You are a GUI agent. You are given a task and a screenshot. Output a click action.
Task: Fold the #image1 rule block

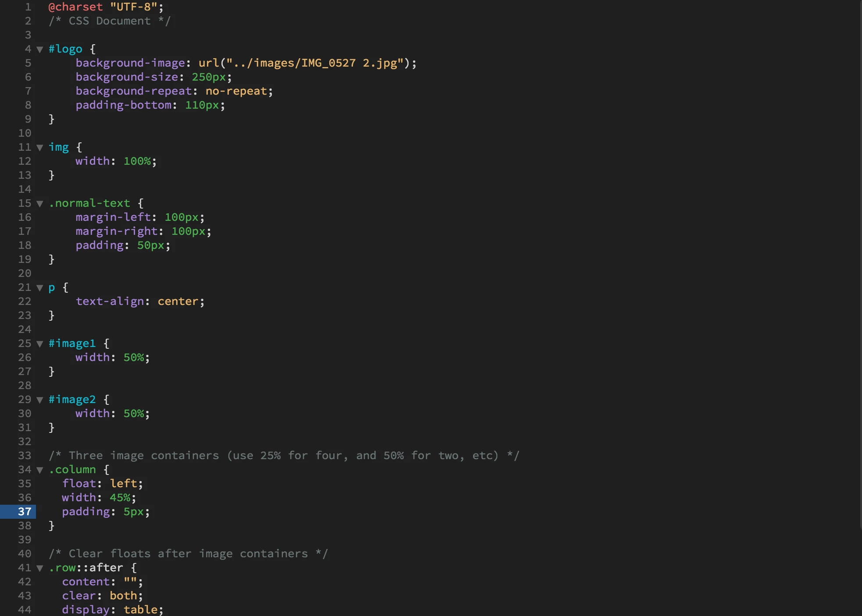40,344
